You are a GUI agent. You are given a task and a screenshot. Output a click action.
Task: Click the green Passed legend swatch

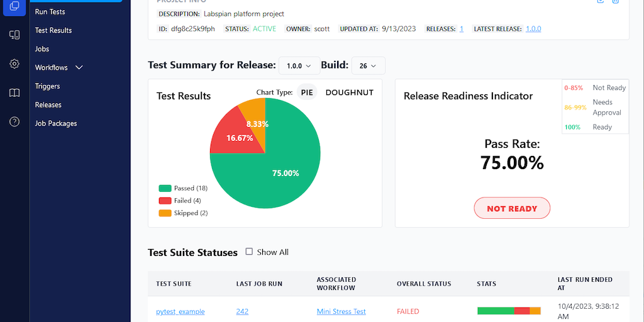[165, 188]
